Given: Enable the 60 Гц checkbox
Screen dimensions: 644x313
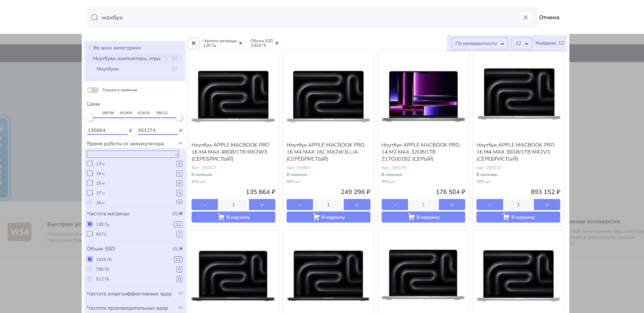Looking at the screenshot, I should click(90, 234).
